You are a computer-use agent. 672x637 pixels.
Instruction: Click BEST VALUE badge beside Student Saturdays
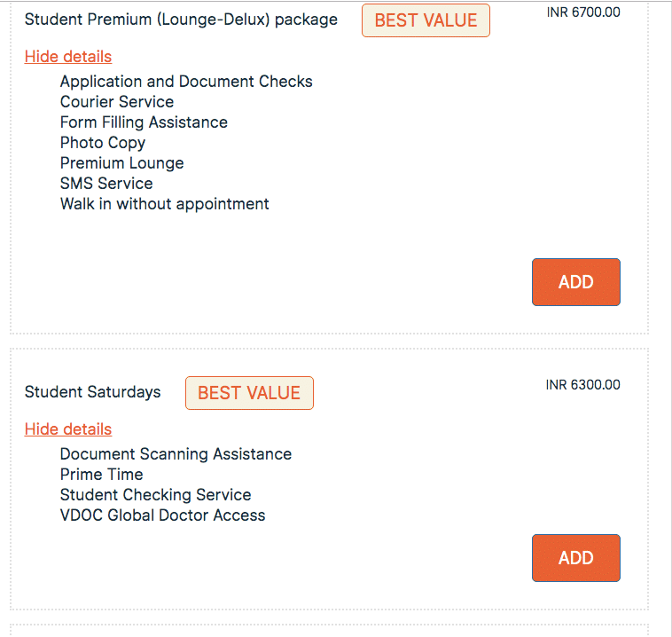[x=249, y=393]
